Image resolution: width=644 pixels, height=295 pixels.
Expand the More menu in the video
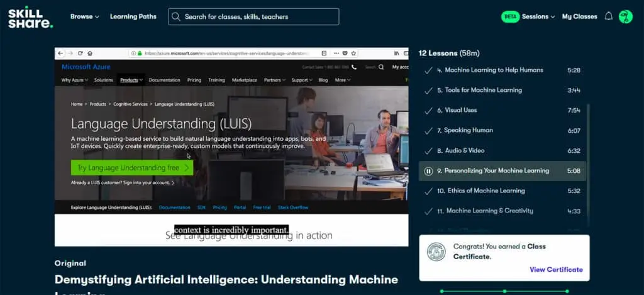pos(343,80)
